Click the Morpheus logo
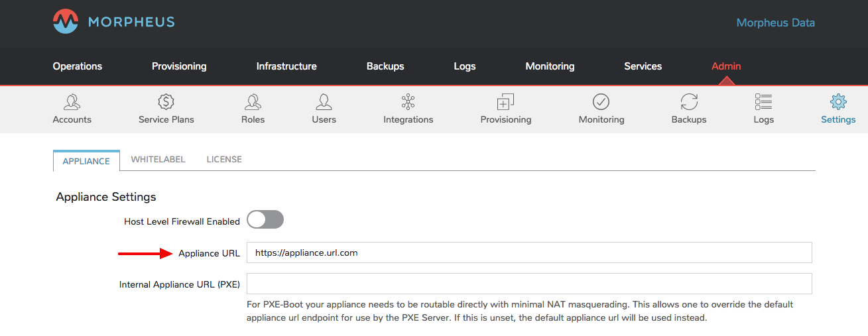Screen dimensions: 868x336 coord(113,22)
